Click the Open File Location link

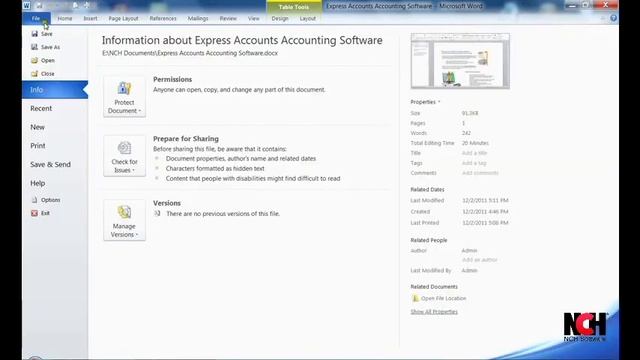pos(443,298)
